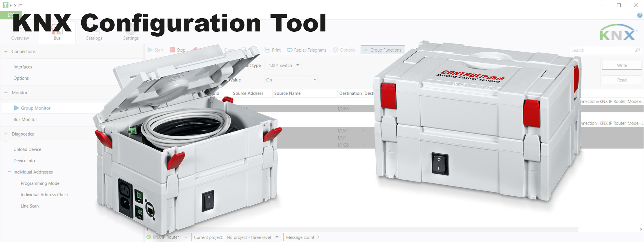Screen dimensions: 644x242
Task: Open the Current project dropdown
Action: (x=253, y=237)
